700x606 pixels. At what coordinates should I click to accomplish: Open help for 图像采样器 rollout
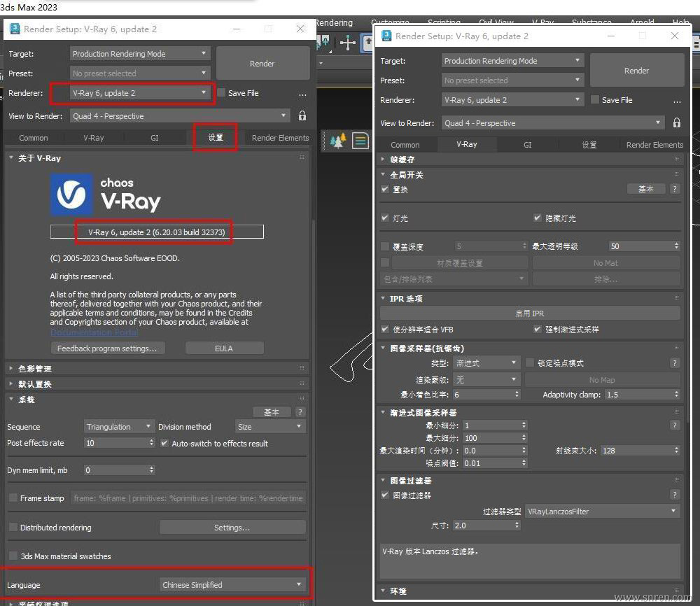pyautogui.click(x=675, y=362)
